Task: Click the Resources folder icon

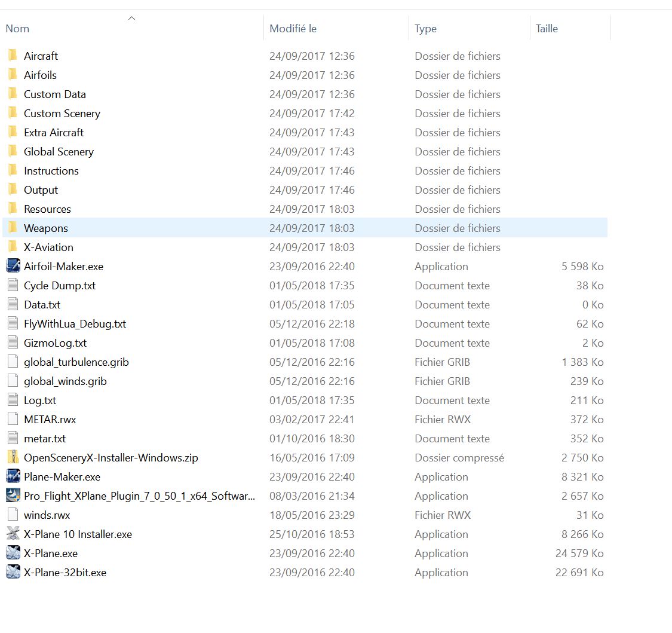Action: point(13,209)
